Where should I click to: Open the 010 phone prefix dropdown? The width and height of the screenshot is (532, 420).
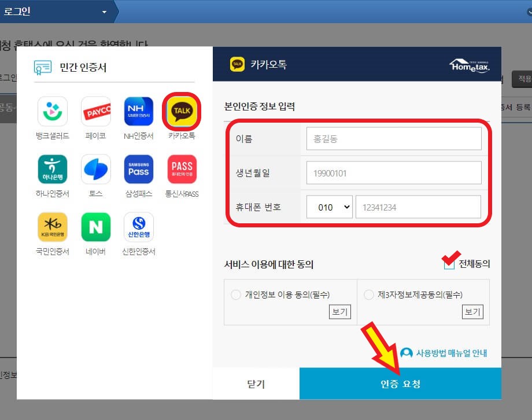[330, 207]
